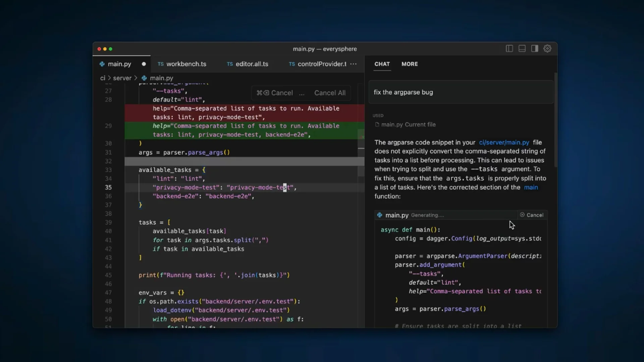Viewport: 644px width, 362px height.
Task: Click 'async def main():' in chat code block
Action: pyautogui.click(x=410, y=230)
